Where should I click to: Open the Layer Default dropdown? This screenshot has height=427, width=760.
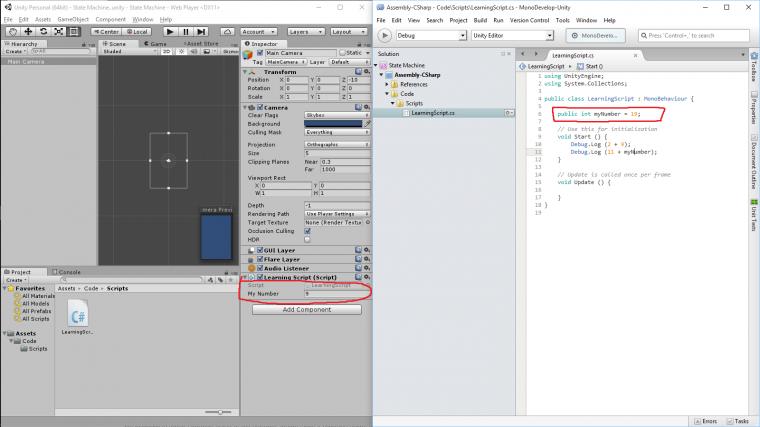tap(349, 62)
